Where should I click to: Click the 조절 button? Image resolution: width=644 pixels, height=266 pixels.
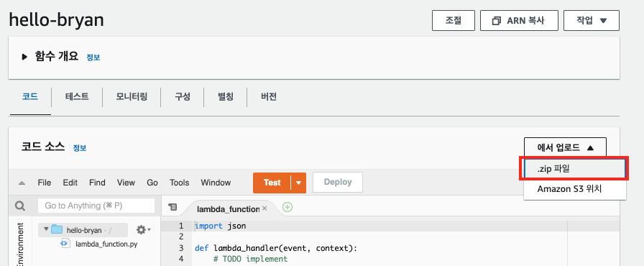454,21
